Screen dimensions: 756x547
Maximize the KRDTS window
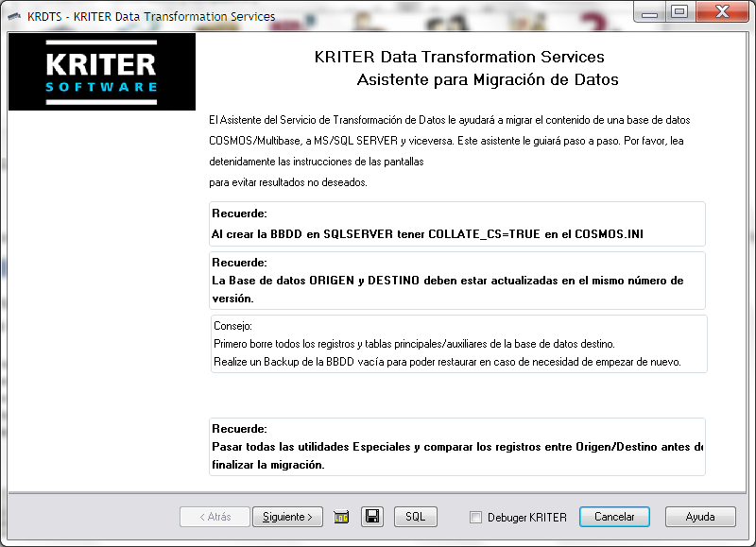(x=679, y=11)
